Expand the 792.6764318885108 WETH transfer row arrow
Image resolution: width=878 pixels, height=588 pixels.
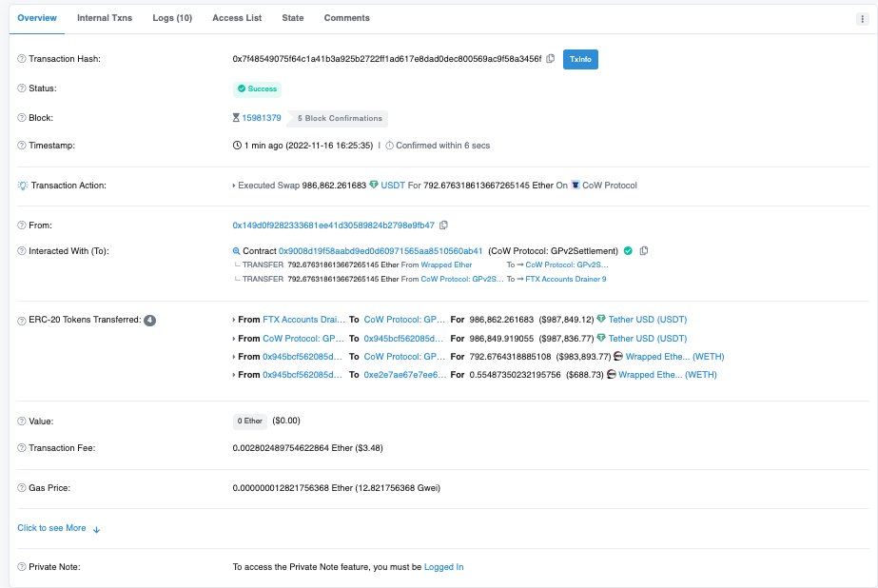[234, 357]
